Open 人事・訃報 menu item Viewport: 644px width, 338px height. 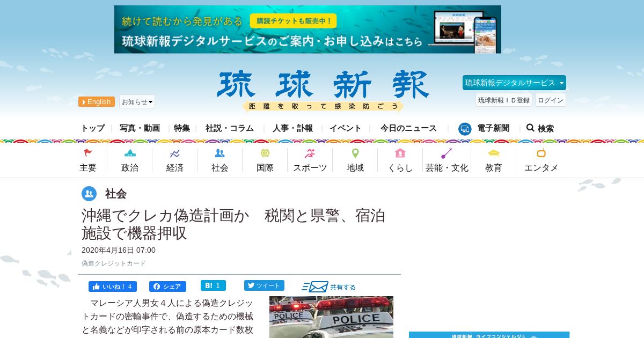coord(292,128)
